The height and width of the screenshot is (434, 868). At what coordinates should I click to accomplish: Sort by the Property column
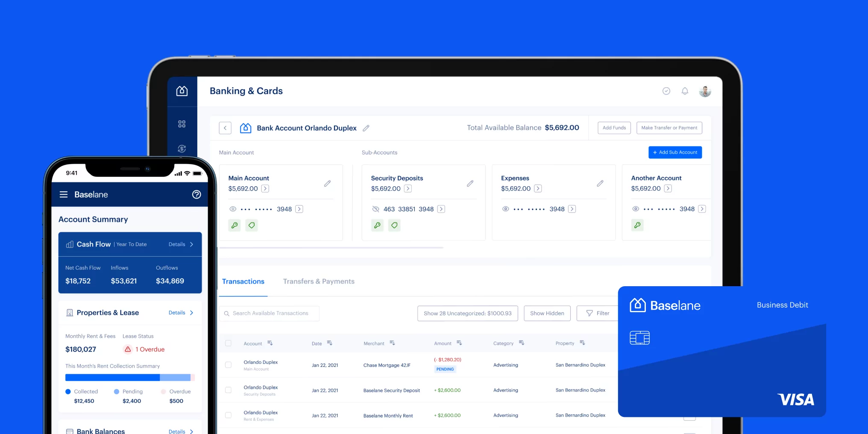click(x=582, y=343)
